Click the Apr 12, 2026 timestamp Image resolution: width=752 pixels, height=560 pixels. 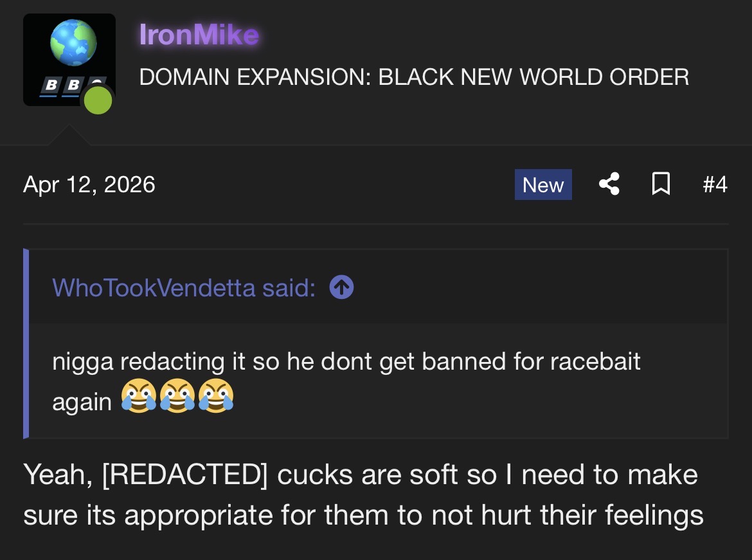tap(89, 185)
